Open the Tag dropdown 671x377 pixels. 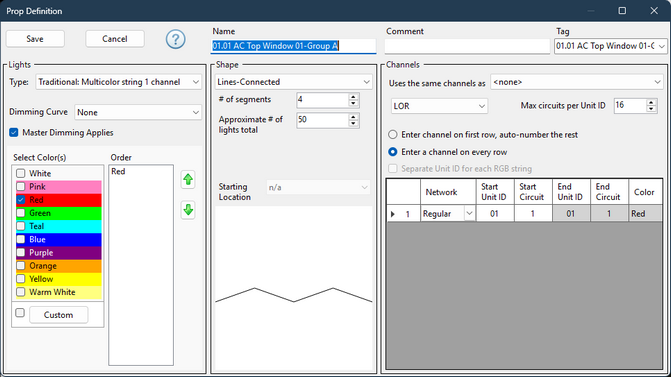click(x=610, y=46)
